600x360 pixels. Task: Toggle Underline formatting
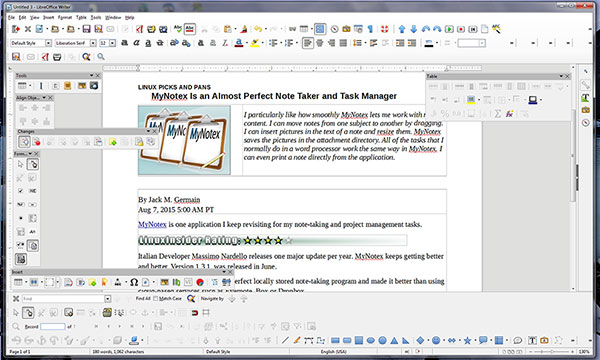click(x=148, y=43)
